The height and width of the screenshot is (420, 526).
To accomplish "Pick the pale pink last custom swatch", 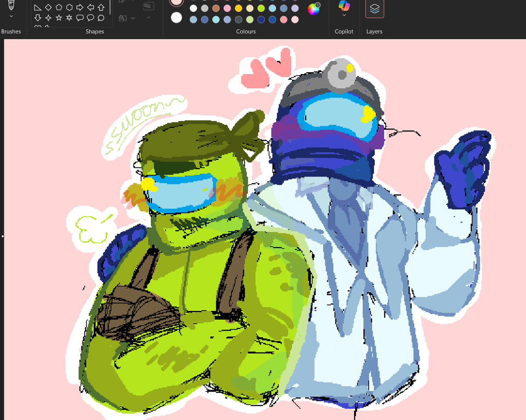I will click(295, 20).
